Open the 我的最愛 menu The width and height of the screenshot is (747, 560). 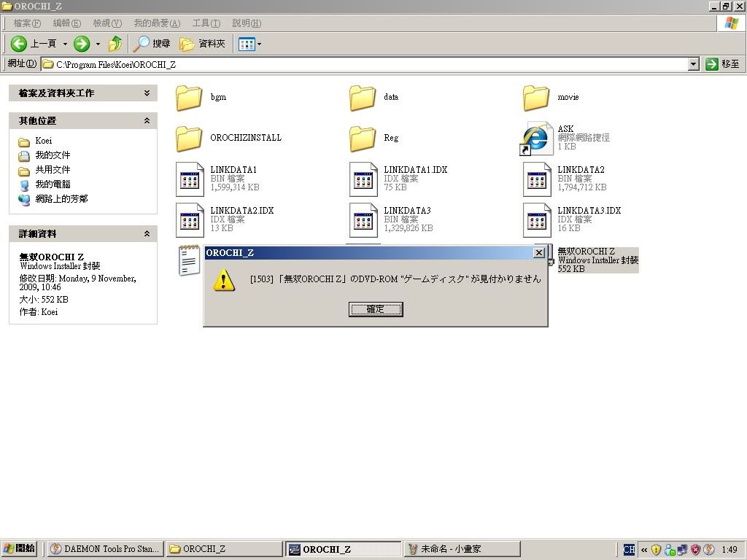point(156,23)
